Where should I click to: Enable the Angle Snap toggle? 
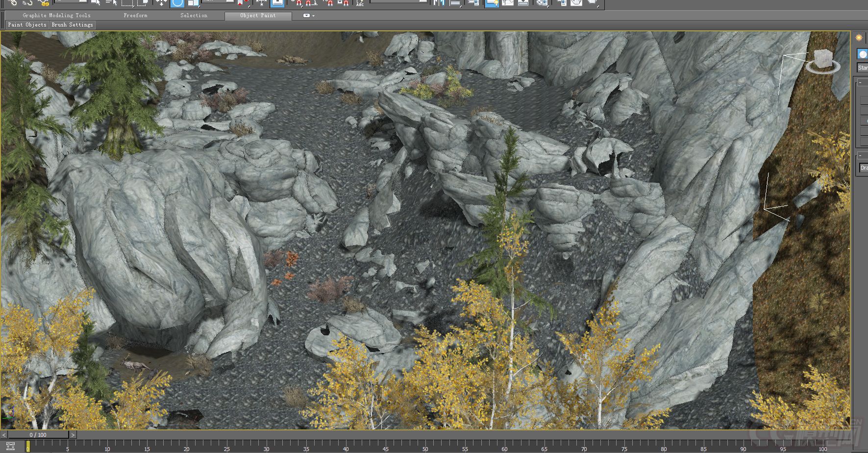point(311,2)
